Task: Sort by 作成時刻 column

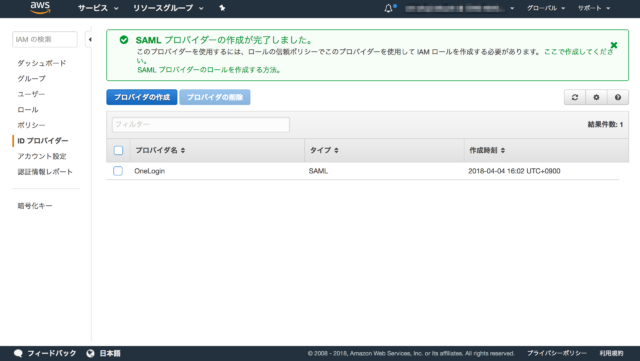Action: 487,150
